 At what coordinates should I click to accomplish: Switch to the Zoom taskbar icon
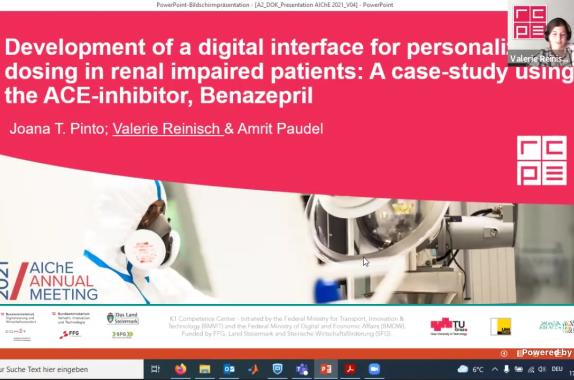[x=374, y=369]
